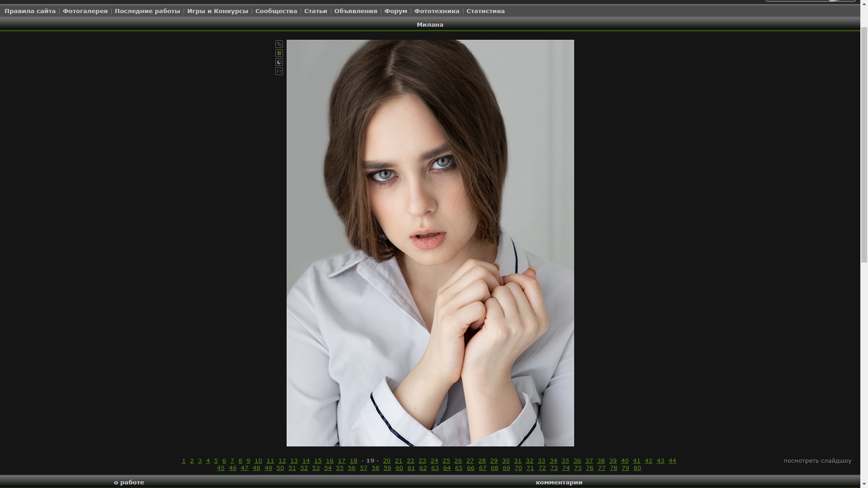Viewport: 868px width, 488px height.
Task: Go to photo page 36
Action: coord(577,460)
